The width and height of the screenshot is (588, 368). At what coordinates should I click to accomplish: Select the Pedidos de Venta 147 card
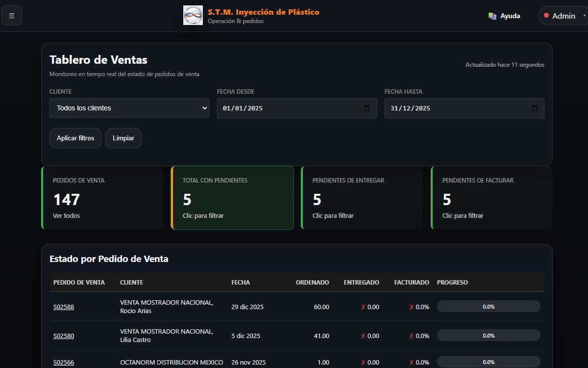coord(102,198)
